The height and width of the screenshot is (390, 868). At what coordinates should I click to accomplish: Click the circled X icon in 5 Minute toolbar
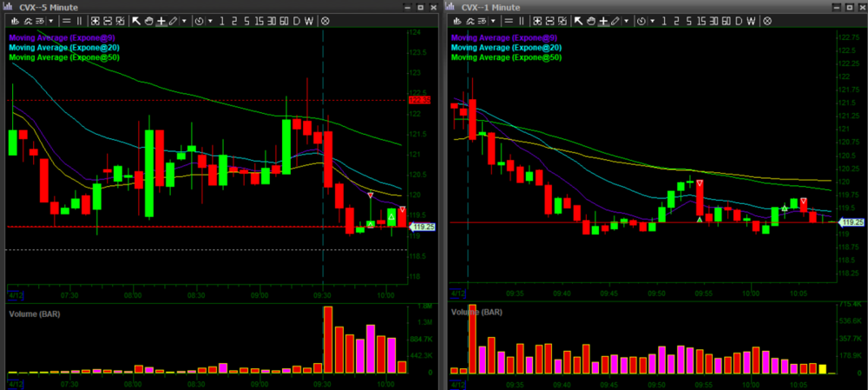click(325, 20)
